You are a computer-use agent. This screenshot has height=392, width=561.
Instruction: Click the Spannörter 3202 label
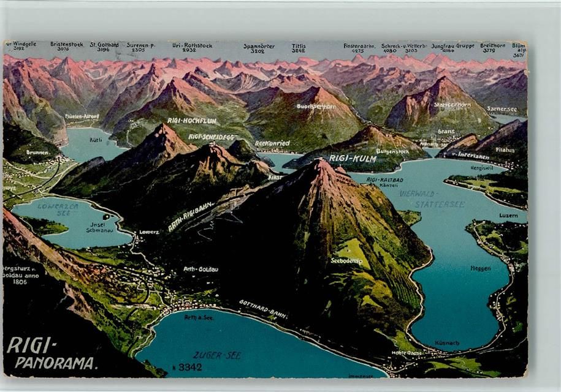259,48
